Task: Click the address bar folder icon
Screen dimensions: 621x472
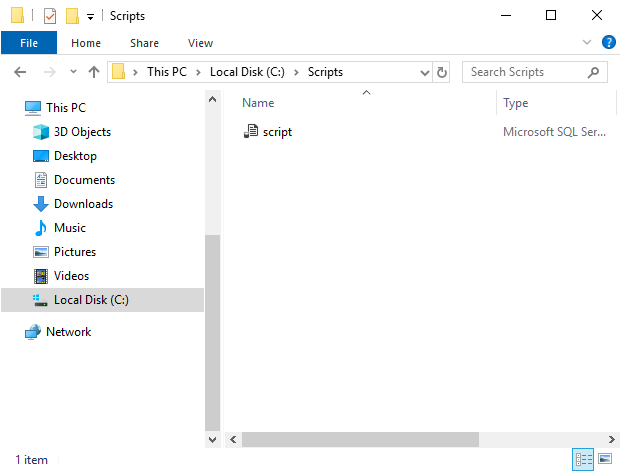Action: 118,72
